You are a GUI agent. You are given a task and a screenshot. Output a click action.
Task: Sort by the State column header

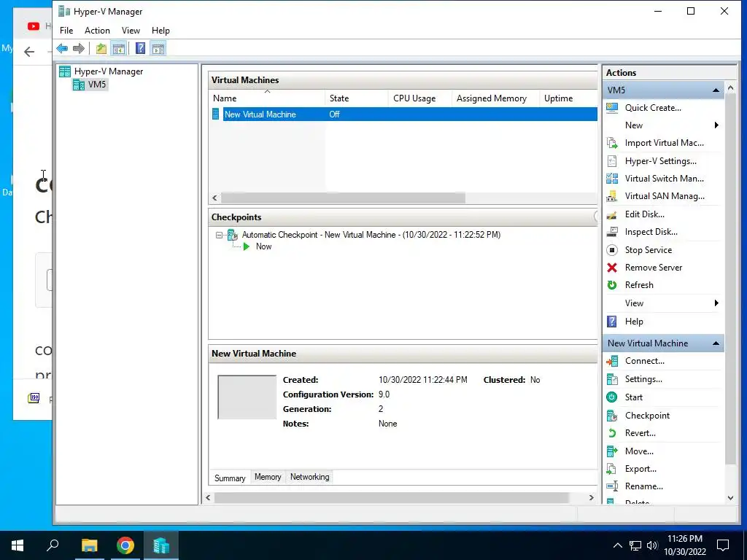pos(356,98)
